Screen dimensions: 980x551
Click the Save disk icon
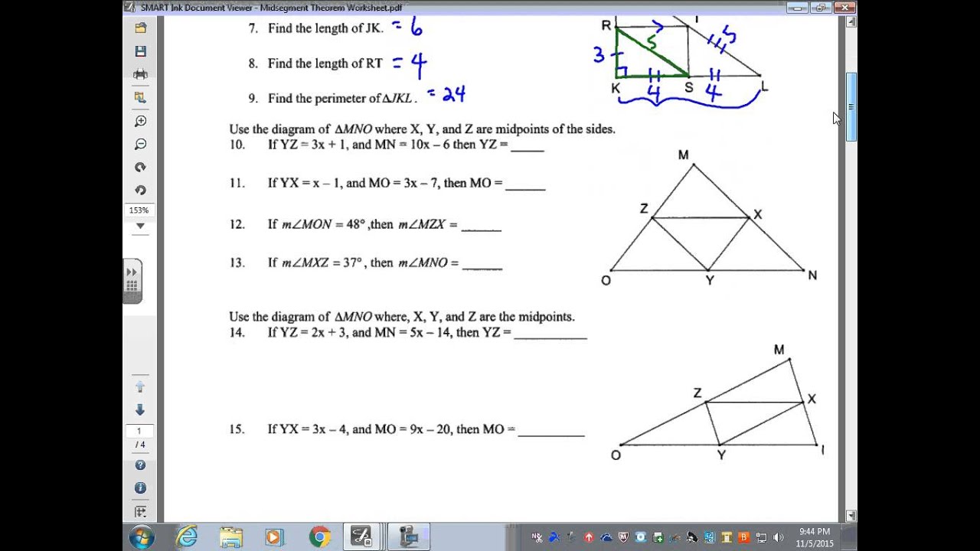click(140, 51)
